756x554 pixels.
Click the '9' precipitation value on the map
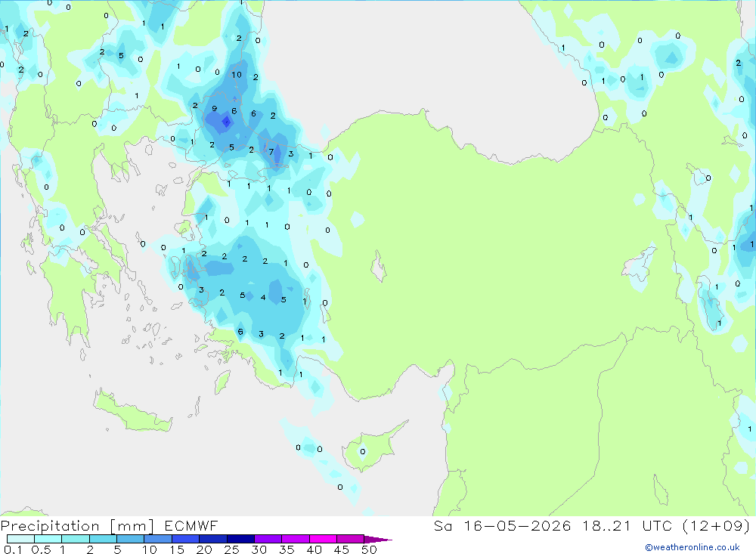(215, 109)
